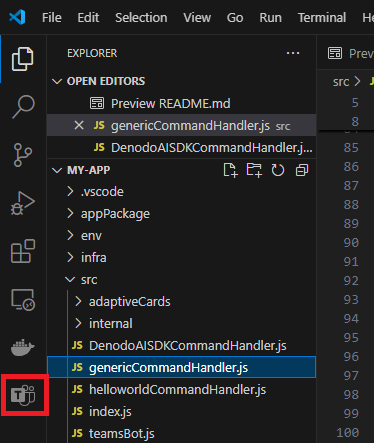Viewport: 374px width, 443px height.
Task: Open the Docker view
Action: click(23, 347)
